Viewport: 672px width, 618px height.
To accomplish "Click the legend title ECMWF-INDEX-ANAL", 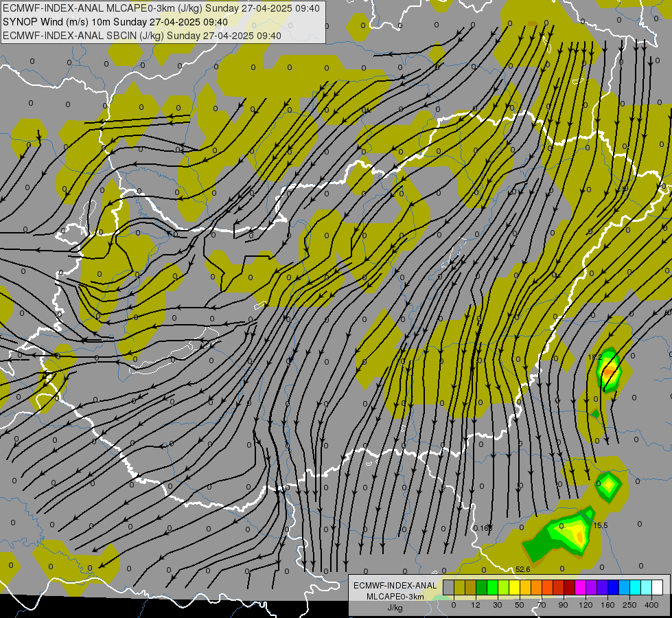I will 395,586.
